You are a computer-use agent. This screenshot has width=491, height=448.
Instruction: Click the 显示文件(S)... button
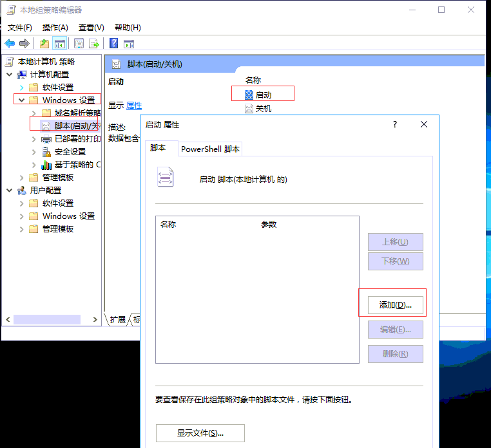coord(200,433)
